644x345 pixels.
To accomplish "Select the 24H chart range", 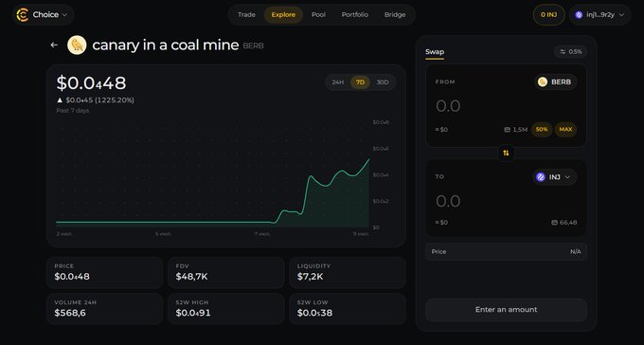I will click(337, 82).
